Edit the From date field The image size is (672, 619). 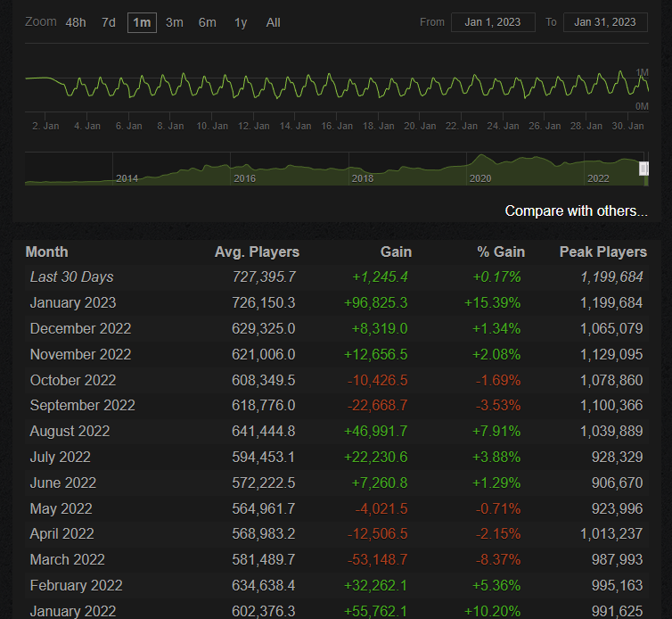(493, 22)
